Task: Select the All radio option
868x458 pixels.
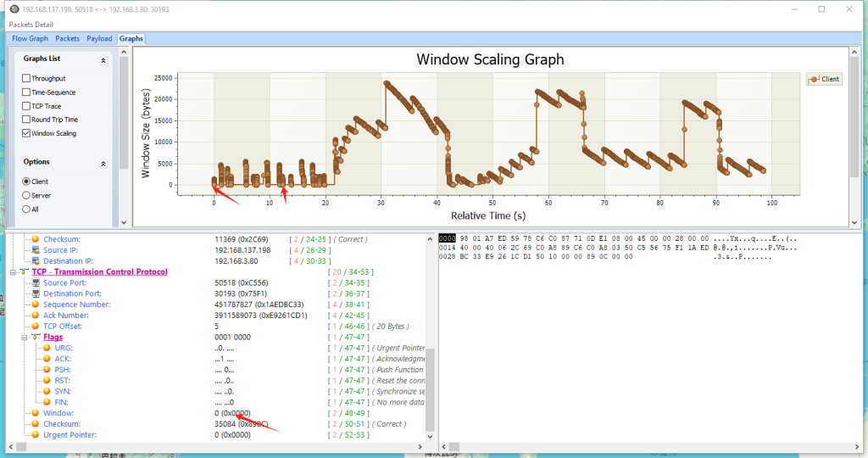Action: click(26, 209)
